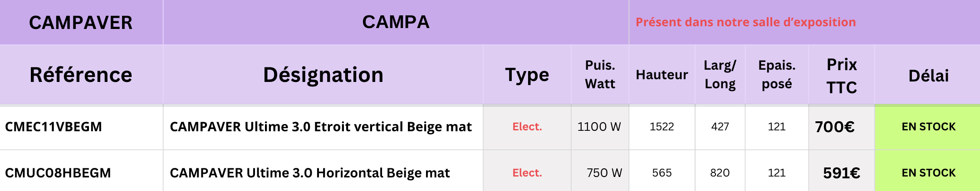Click the Hauteur column header
The width and height of the screenshot is (980, 191).
point(661,75)
